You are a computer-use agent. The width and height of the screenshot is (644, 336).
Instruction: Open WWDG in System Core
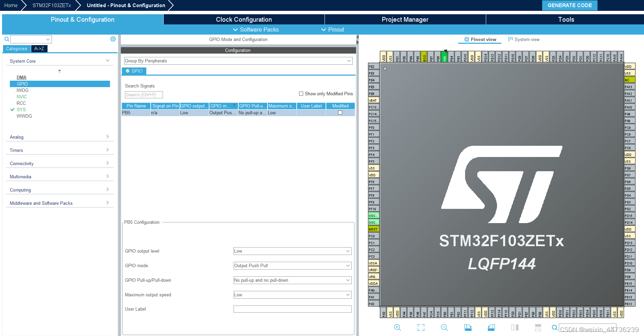point(24,116)
